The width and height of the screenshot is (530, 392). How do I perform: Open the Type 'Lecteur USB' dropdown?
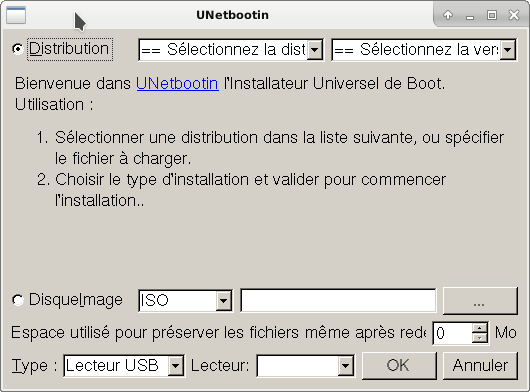[124, 365]
